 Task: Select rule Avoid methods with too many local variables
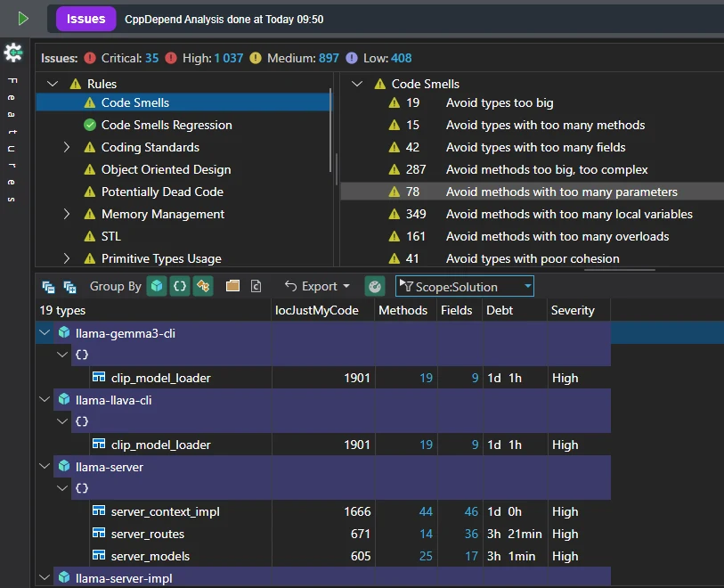pos(569,214)
